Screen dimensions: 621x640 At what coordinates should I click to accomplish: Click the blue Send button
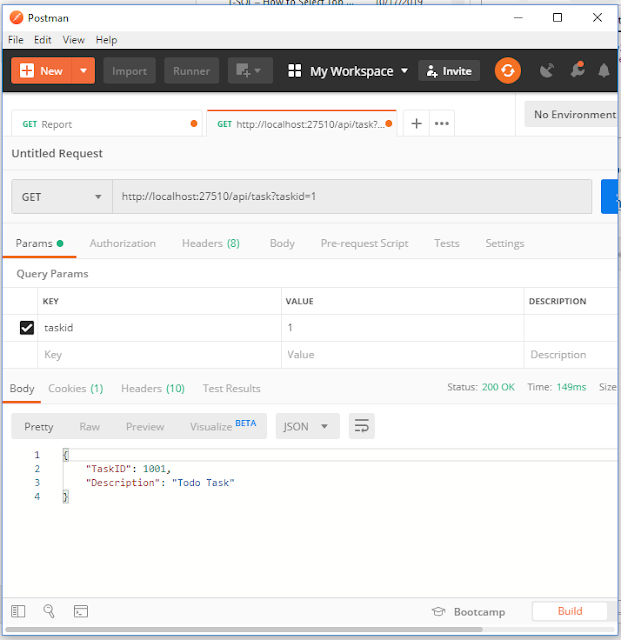click(610, 196)
